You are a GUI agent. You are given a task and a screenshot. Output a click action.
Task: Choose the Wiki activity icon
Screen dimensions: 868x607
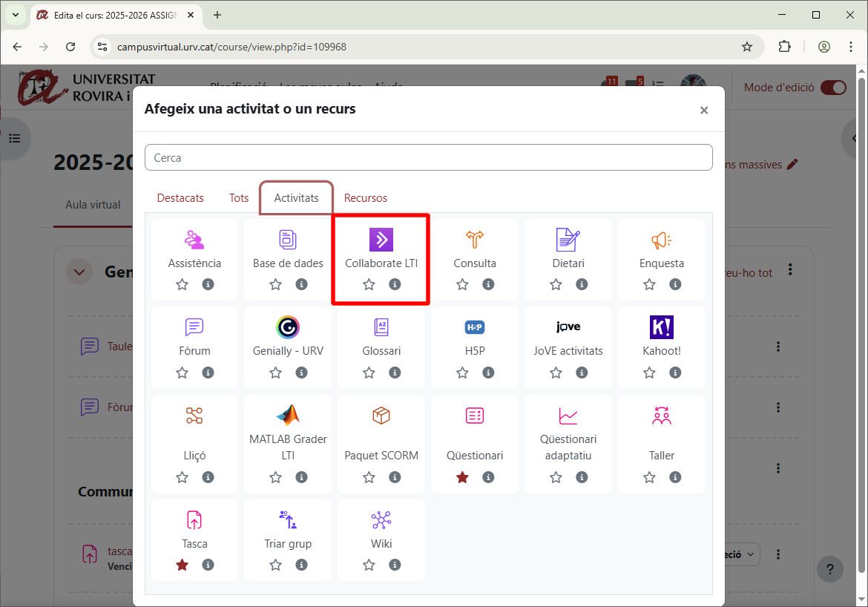click(381, 520)
